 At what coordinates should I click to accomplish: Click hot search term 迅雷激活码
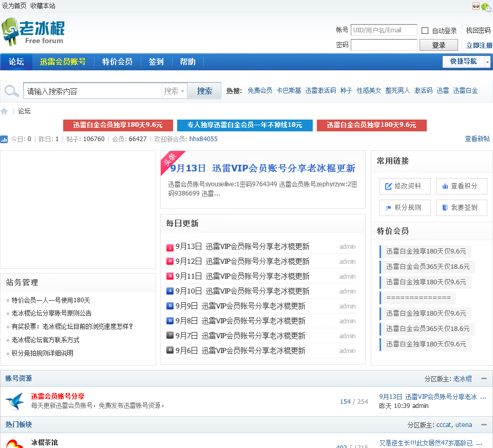pyautogui.click(x=320, y=91)
